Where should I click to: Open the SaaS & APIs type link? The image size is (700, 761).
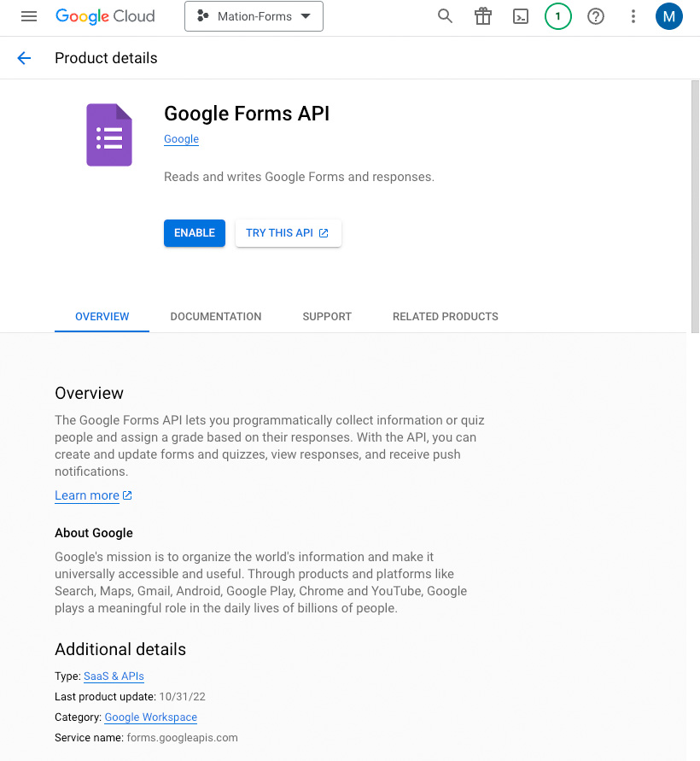point(114,676)
